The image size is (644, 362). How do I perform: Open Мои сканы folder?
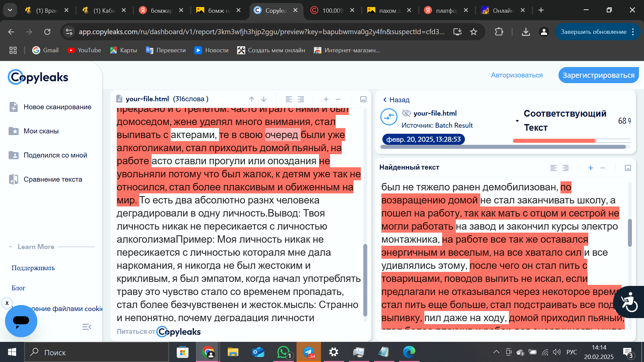34,131
